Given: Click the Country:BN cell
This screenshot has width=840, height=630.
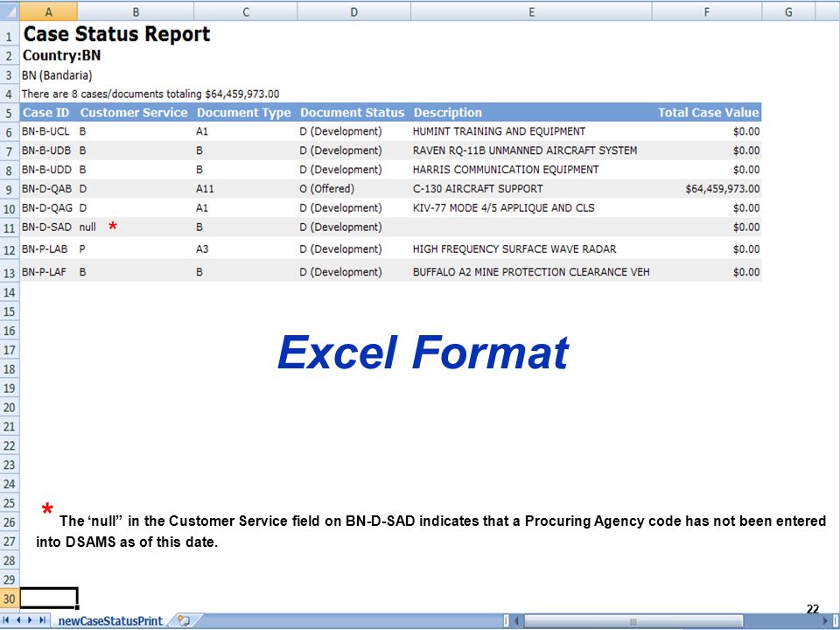Looking at the screenshot, I should (61, 55).
